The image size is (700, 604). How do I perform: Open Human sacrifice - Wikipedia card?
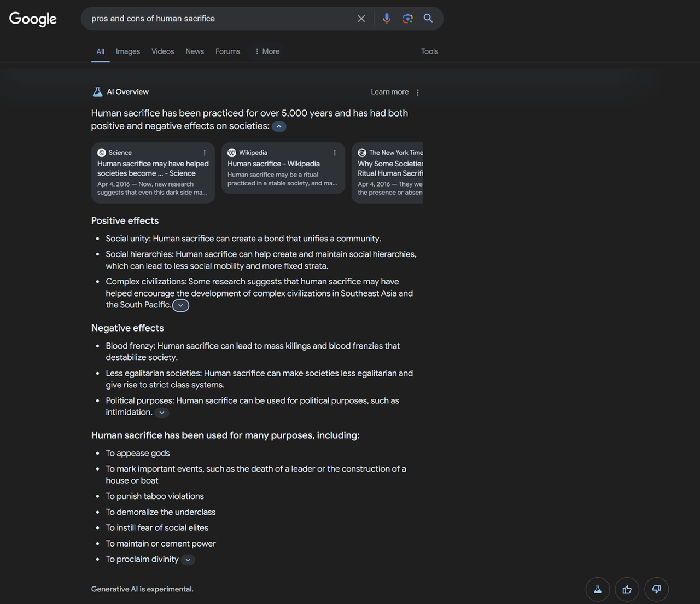[x=283, y=168]
